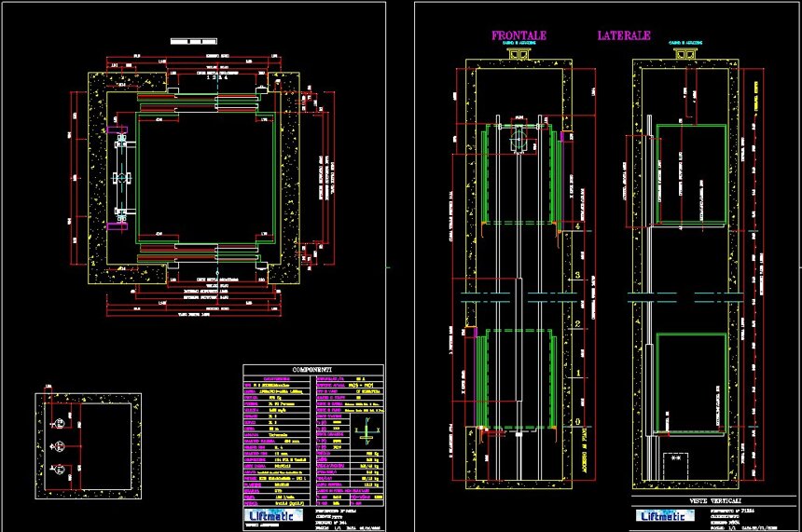Click the COMPONENTI table title
The height and width of the screenshot is (532, 802).
click(x=312, y=370)
